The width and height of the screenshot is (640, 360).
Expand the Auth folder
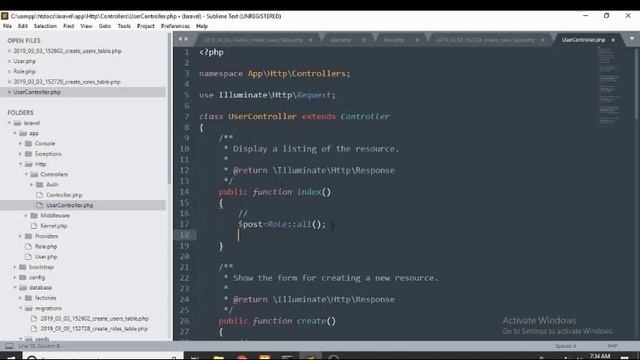[x=32, y=185]
